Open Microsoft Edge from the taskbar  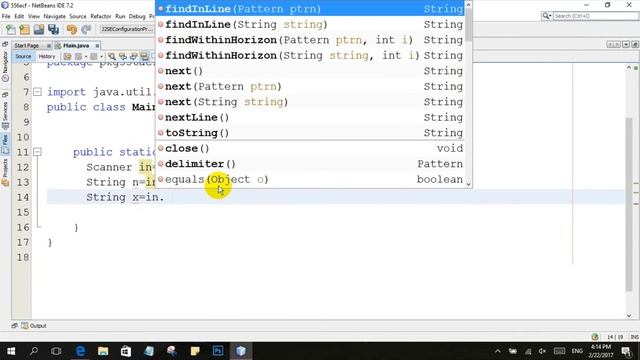point(80,351)
